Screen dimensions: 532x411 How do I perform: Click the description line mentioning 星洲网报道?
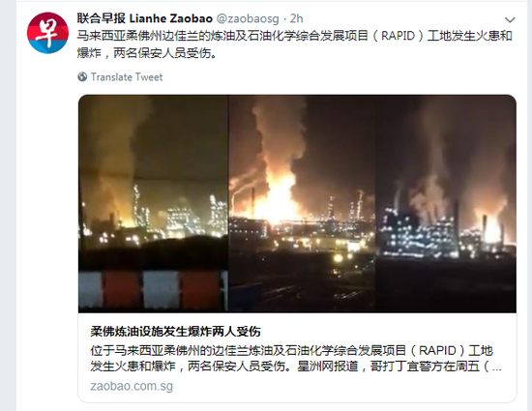(296, 367)
